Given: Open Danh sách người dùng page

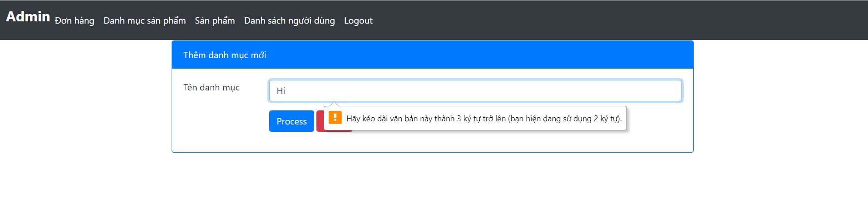Looking at the screenshot, I should (289, 21).
